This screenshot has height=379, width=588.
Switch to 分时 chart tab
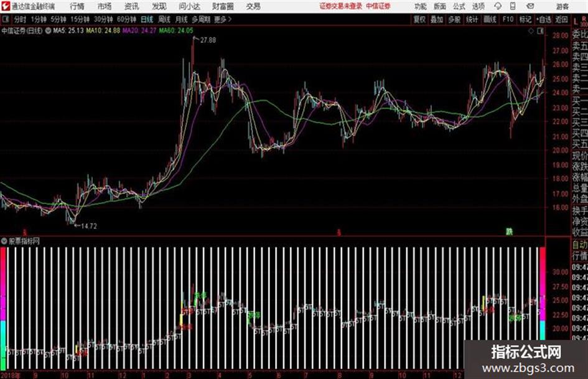[x=20, y=19]
